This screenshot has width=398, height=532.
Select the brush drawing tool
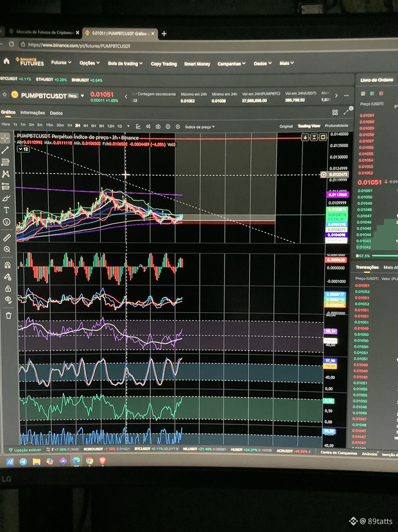(x=6, y=198)
